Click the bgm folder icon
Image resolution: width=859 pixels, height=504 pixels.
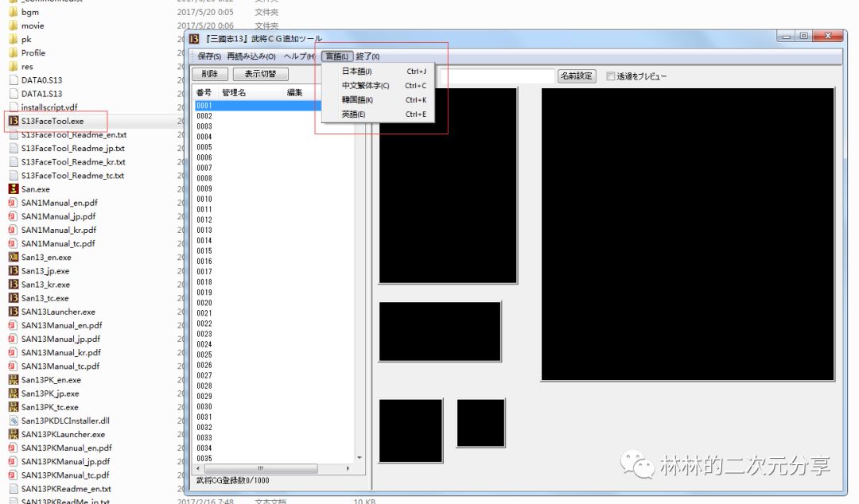[x=14, y=12]
